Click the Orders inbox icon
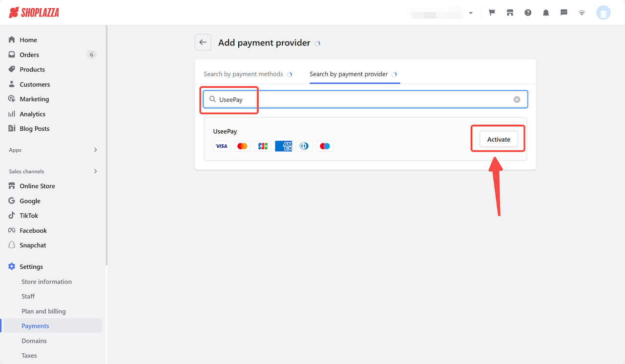 click(x=12, y=55)
